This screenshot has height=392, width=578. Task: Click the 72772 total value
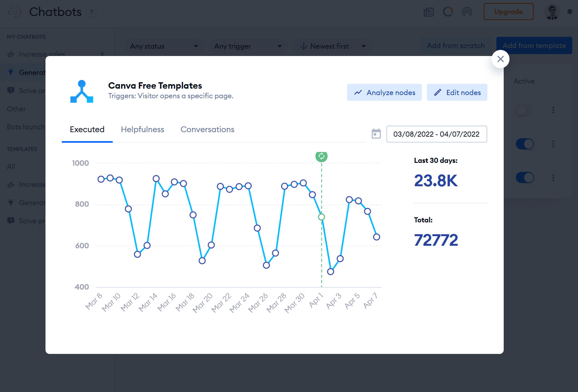tap(436, 240)
